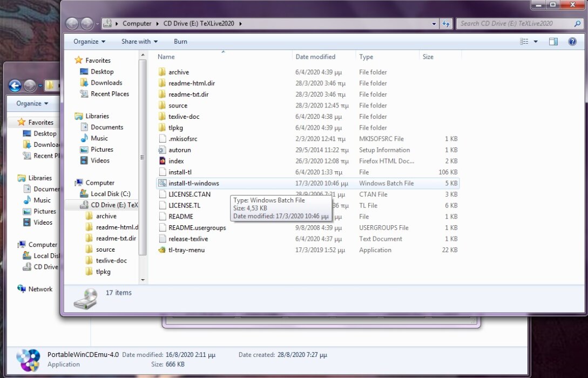The width and height of the screenshot is (588, 378).
Task: Open Documents library in front window sidebar
Action: [x=107, y=127]
